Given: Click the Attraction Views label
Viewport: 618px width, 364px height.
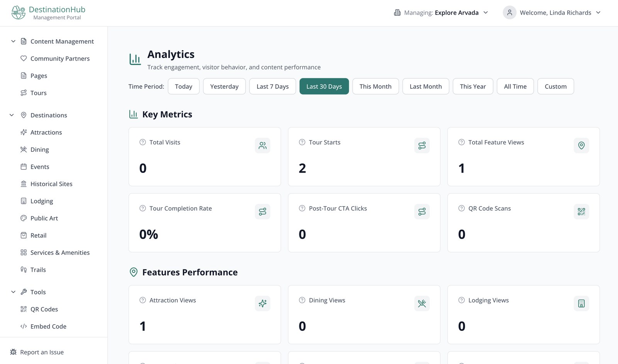Looking at the screenshot, I should coord(173,300).
